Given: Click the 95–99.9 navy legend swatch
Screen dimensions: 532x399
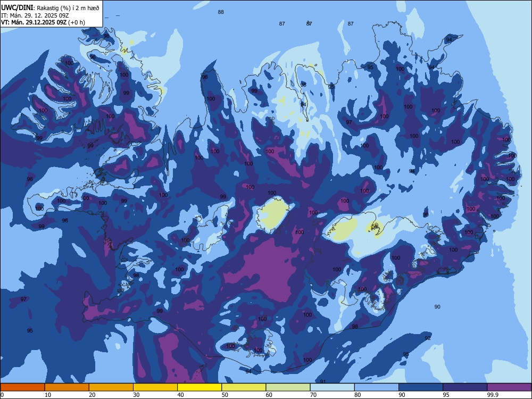Looking at the screenshot, I should point(465,387).
